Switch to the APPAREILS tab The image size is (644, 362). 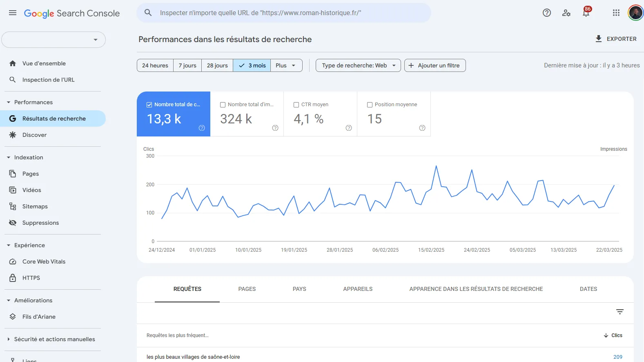[358, 289]
